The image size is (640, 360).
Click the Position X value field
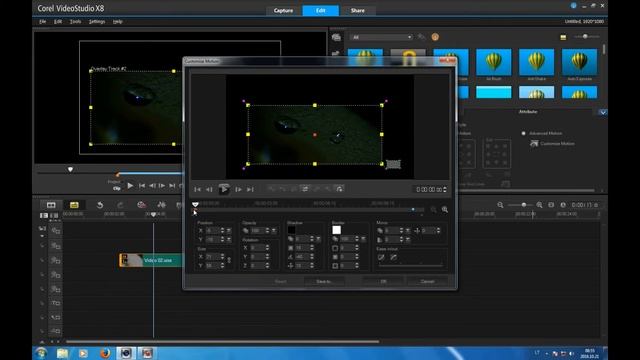tap(213, 231)
